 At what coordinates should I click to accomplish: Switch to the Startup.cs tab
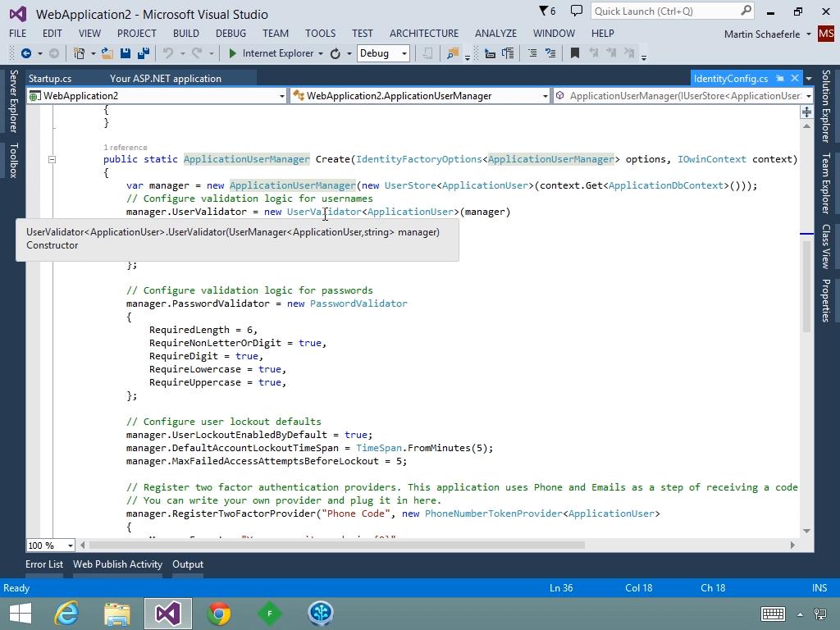click(50, 78)
